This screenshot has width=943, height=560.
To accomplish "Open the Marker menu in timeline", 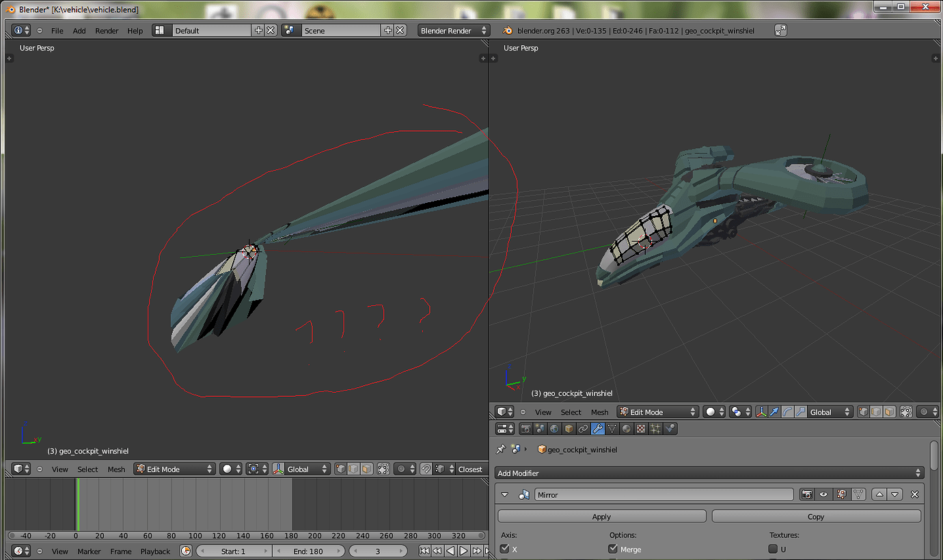I will tap(89, 551).
